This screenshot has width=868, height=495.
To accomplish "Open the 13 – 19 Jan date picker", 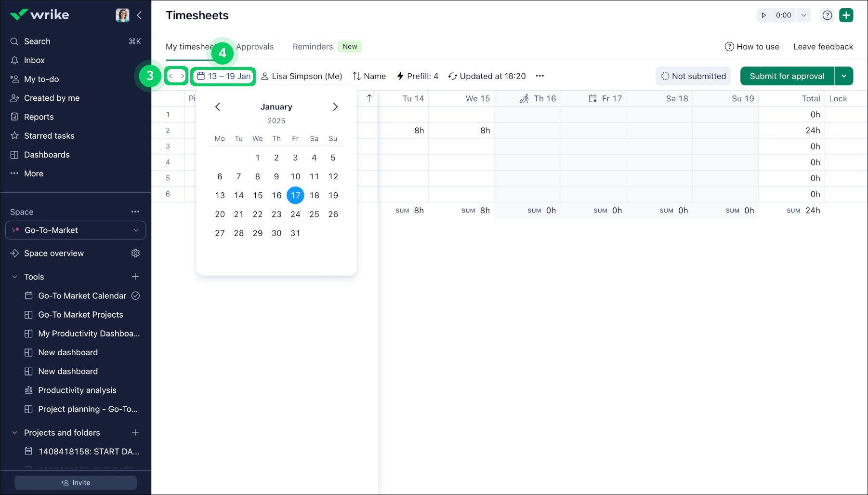I will coord(224,76).
